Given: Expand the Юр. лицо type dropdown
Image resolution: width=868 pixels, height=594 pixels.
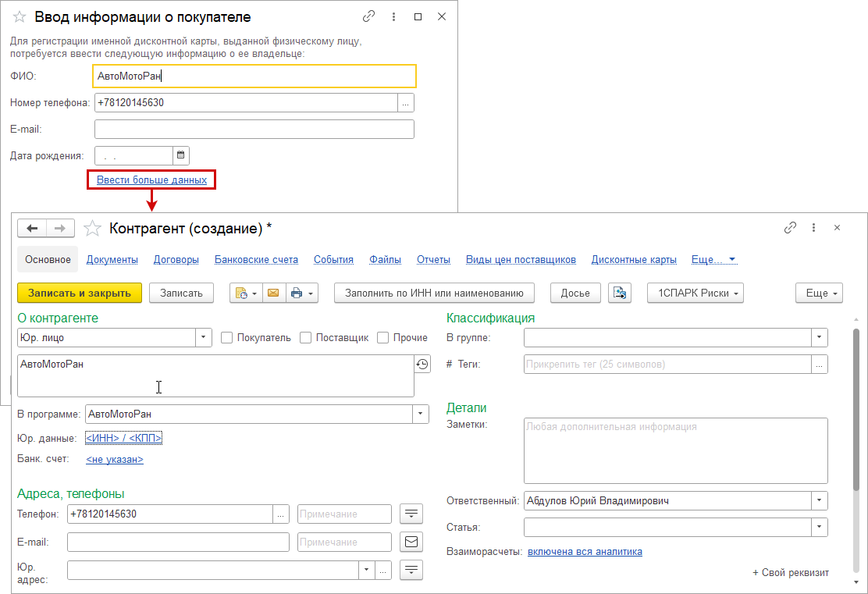Looking at the screenshot, I should (203, 337).
